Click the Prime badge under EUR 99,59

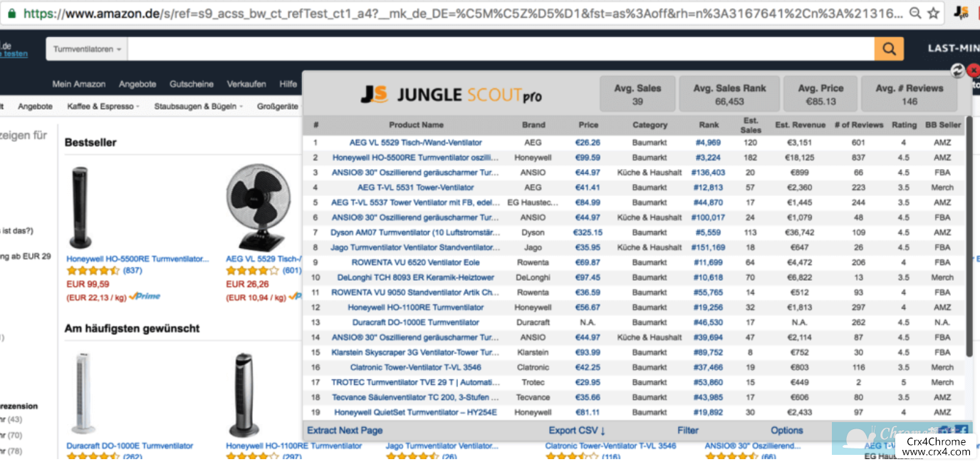pos(145,297)
